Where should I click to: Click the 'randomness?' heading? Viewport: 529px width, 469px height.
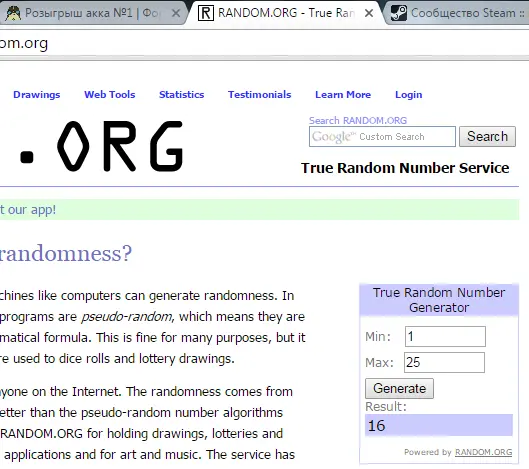tap(66, 253)
